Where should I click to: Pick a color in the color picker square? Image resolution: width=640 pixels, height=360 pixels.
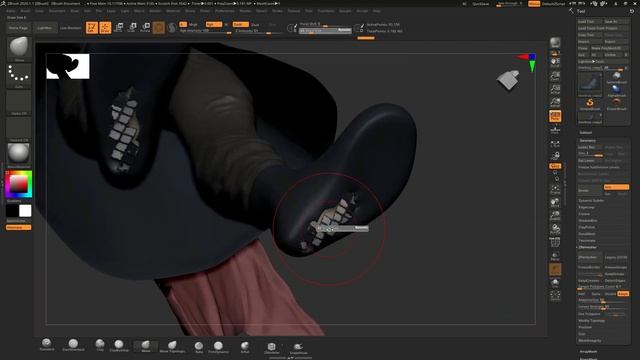pos(18,184)
